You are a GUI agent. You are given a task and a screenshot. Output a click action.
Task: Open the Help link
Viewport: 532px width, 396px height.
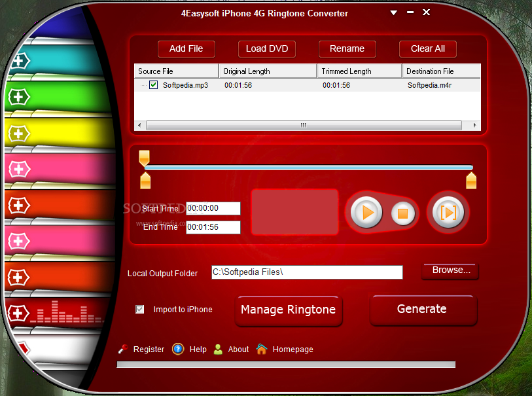pyautogui.click(x=198, y=349)
